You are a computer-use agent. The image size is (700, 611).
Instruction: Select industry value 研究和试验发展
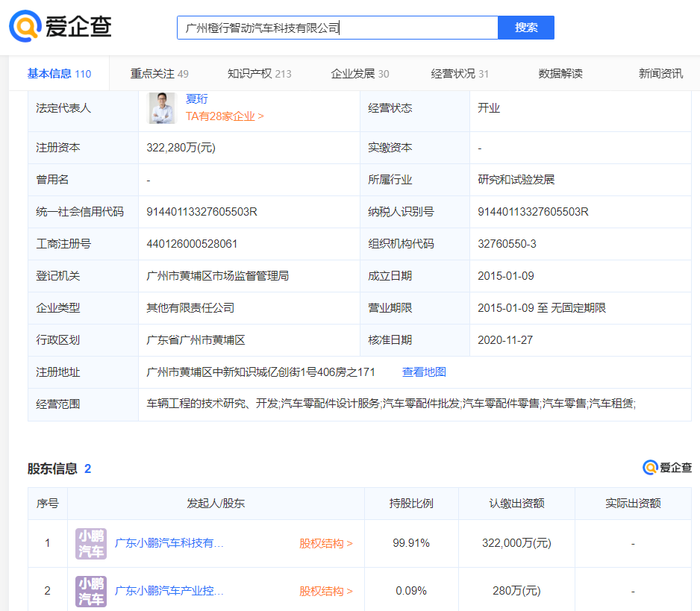(516, 179)
